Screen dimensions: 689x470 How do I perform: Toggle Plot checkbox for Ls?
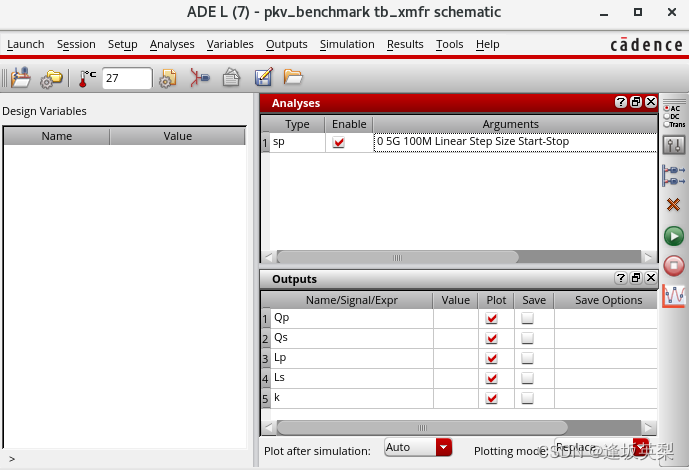[492, 378]
